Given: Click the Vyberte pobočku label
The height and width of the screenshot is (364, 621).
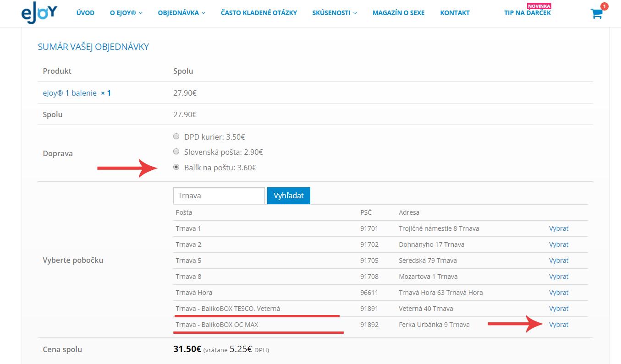Looking at the screenshot, I should coord(73,260).
